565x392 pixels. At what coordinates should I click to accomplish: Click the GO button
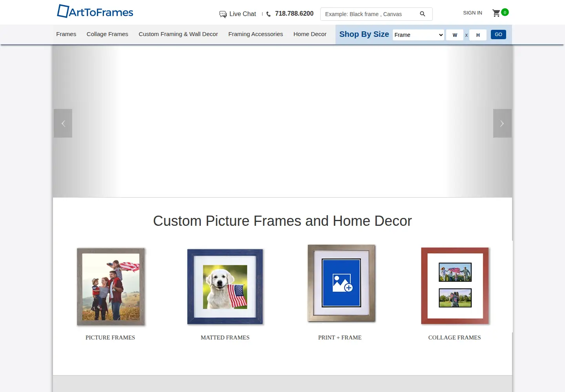click(498, 34)
